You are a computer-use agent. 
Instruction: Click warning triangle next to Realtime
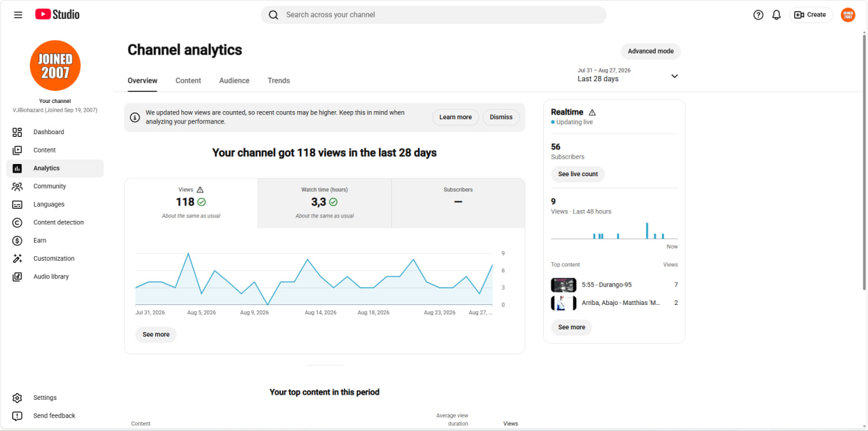click(592, 112)
